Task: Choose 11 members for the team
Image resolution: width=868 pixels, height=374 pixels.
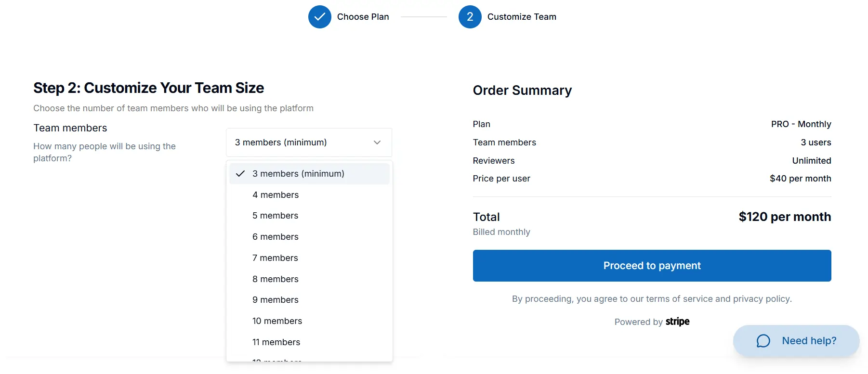Action: 276,342
